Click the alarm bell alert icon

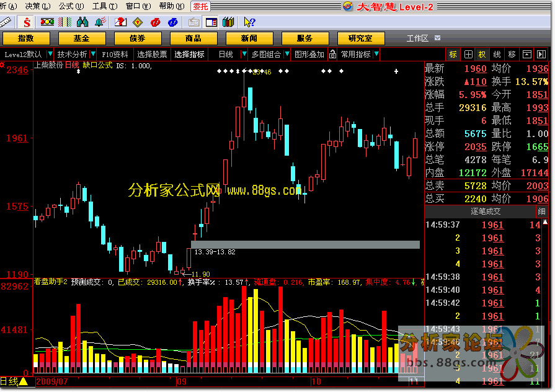[100, 22]
